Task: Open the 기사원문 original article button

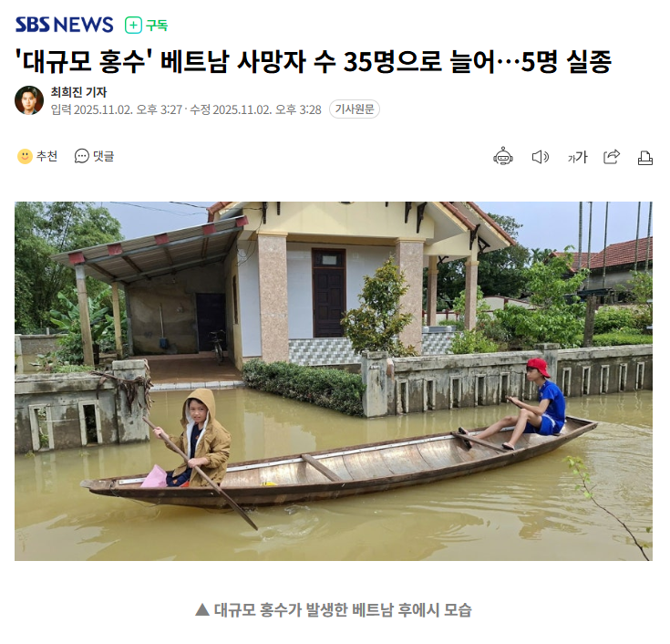Action: [x=355, y=109]
